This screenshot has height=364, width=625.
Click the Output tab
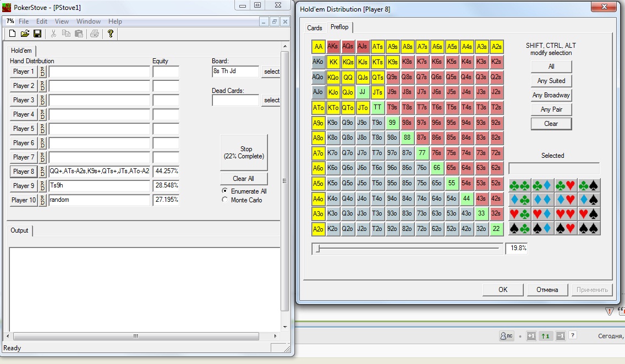click(x=20, y=230)
